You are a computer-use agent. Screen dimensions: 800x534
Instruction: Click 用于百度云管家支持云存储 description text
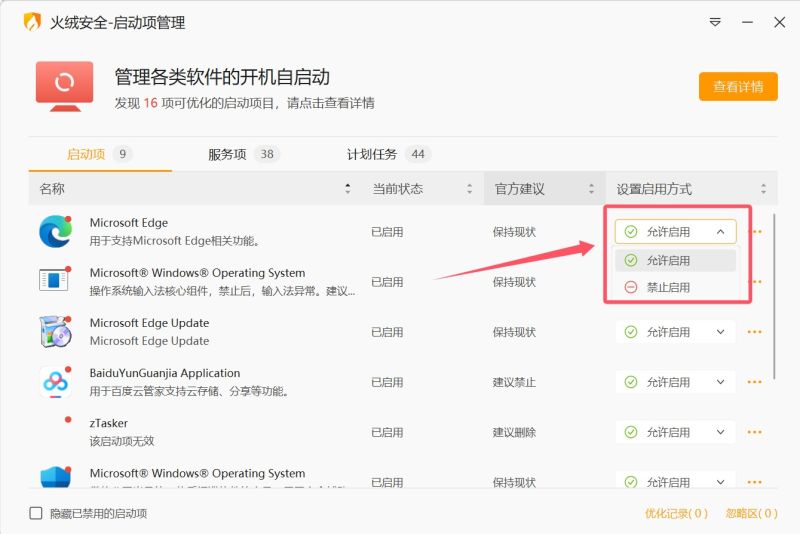190,391
